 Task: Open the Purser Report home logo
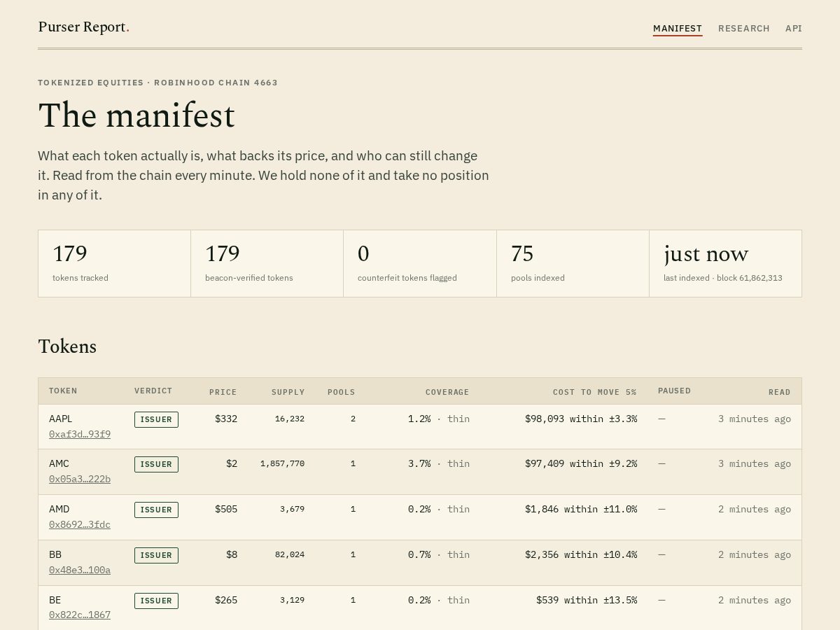coord(83,27)
